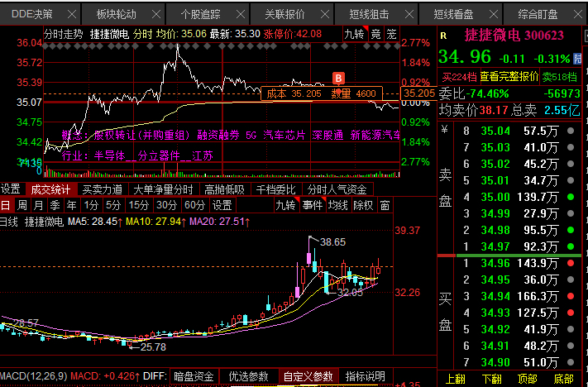Viewport: 588px width, 387px height.
Task: Open 指标说明 indicator description
Action: tap(366, 376)
